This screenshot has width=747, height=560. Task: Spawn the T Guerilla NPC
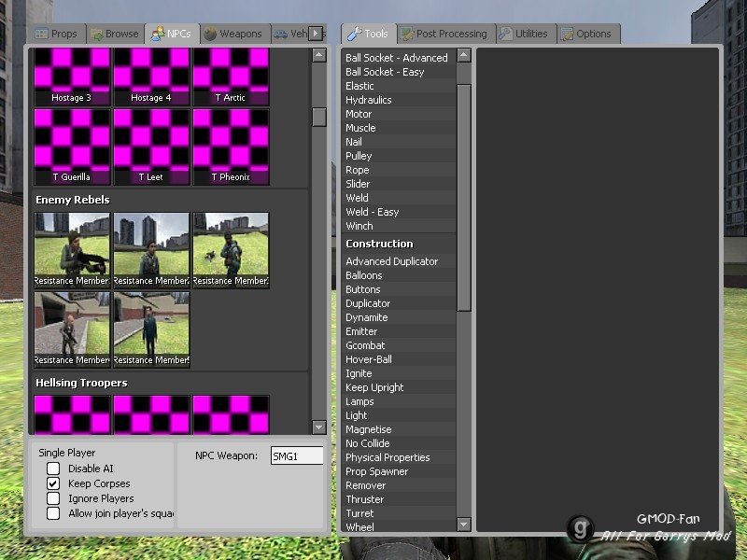point(72,147)
